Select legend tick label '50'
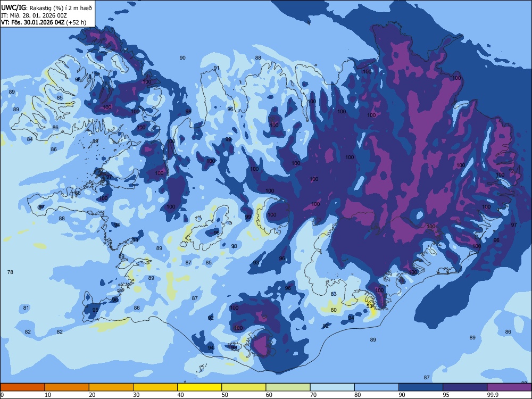The image size is (532, 399). point(225,395)
